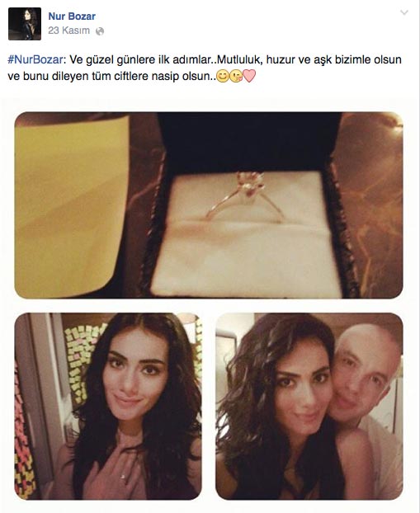Click the yellow envelope beside the ring box
The image size is (420, 513).
[71, 206]
